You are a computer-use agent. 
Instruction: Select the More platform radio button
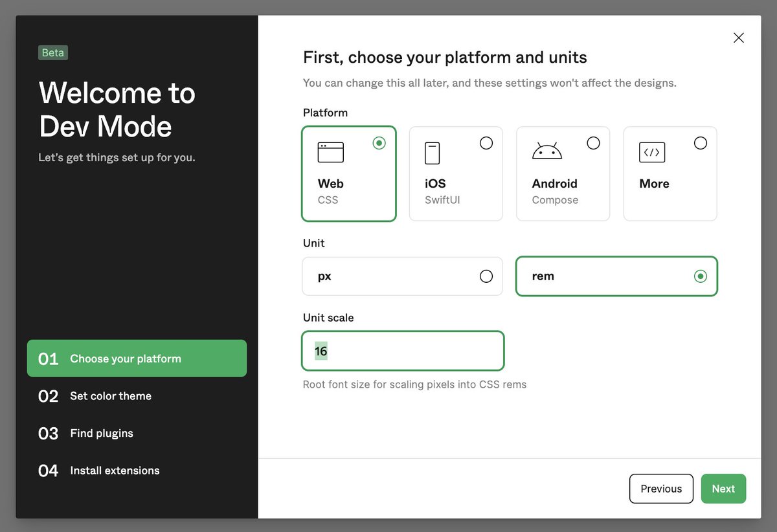tap(701, 143)
